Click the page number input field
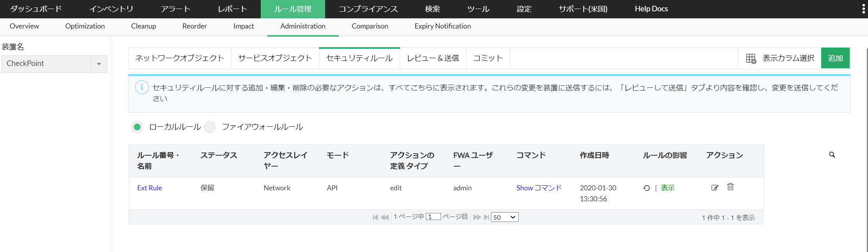This screenshot has width=868, height=252. click(x=433, y=217)
